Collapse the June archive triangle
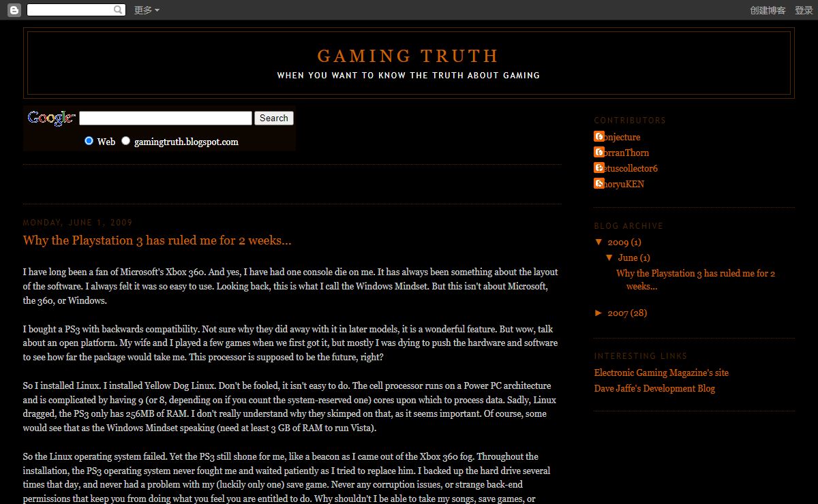The image size is (818, 504). [609, 257]
